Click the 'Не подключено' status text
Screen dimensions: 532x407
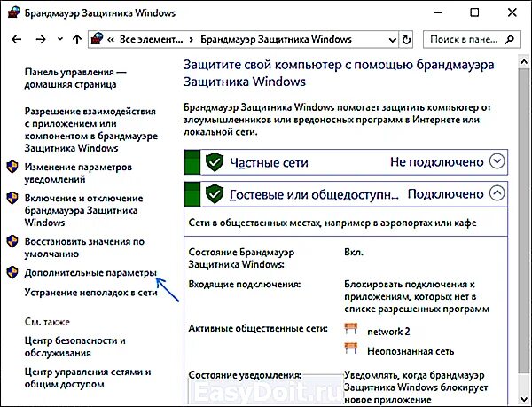436,162
